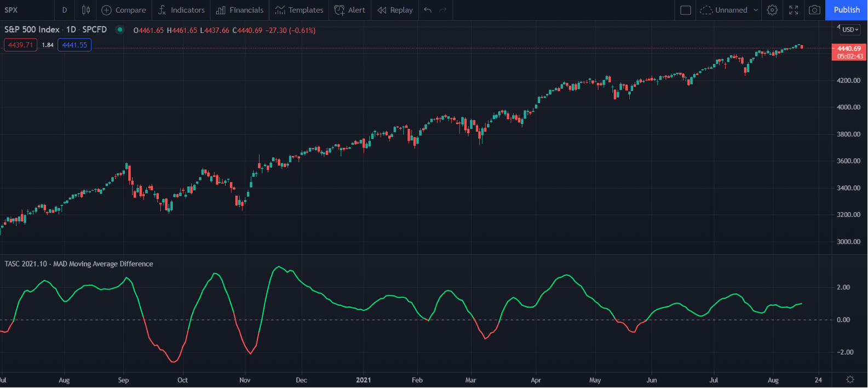The height and width of the screenshot is (388, 868).
Task: Click the S&P 500 Index title
Action: tap(32, 30)
